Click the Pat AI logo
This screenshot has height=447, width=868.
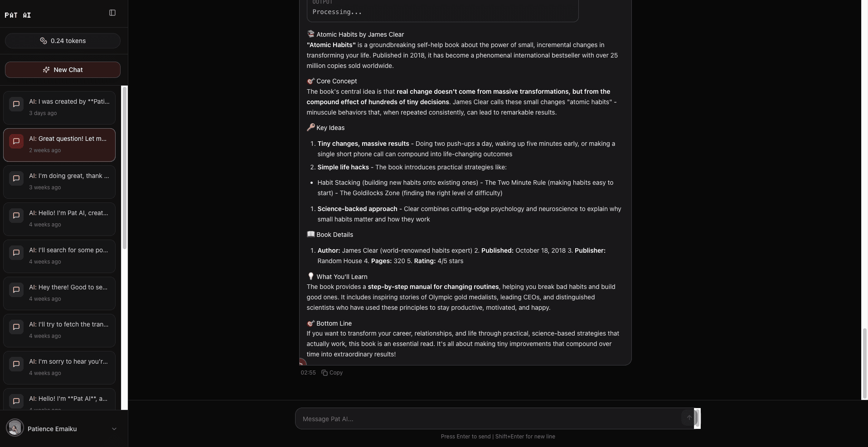(x=18, y=15)
